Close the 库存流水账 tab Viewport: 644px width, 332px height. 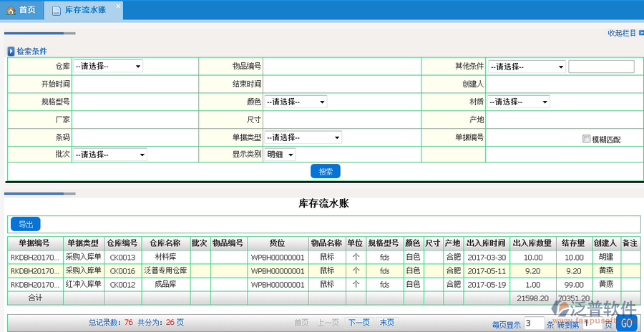pyautogui.click(x=118, y=6)
